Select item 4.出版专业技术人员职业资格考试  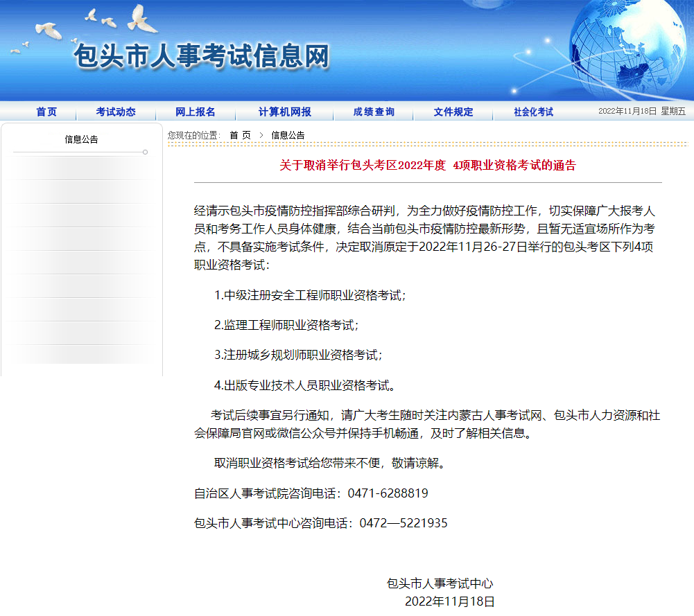pos(305,385)
